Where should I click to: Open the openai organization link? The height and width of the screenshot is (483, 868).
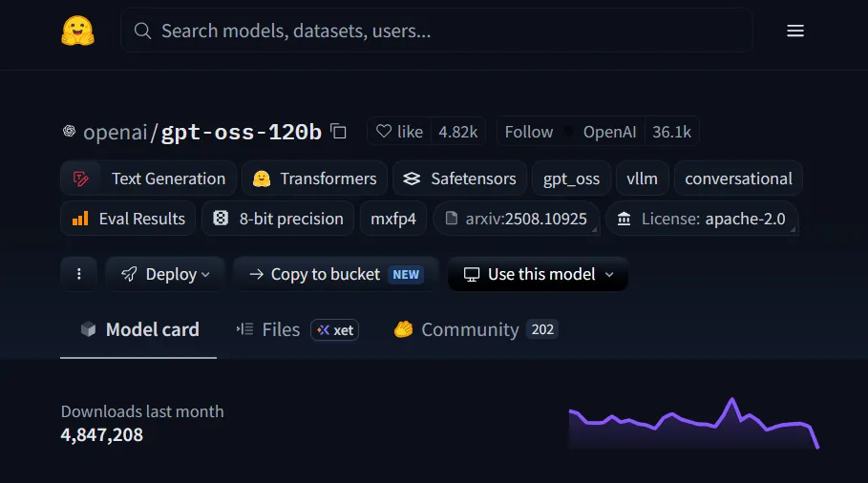116,133
